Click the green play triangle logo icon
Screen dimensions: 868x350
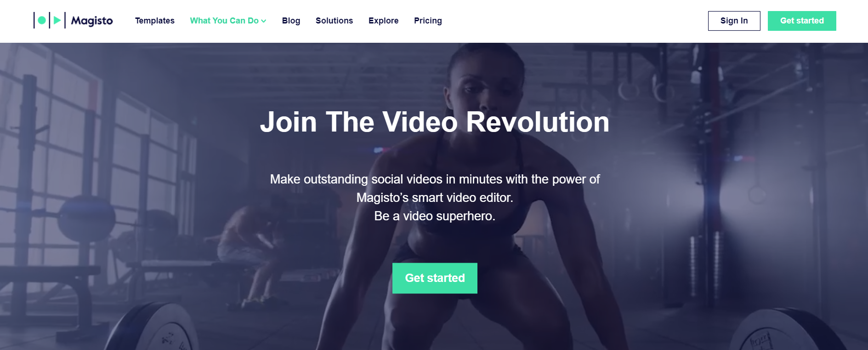click(x=57, y=20)
